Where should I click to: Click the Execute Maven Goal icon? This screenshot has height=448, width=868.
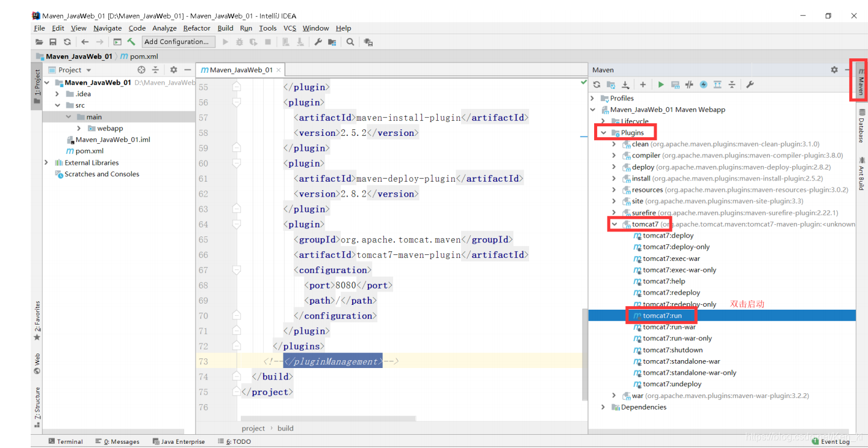(675, 85)
